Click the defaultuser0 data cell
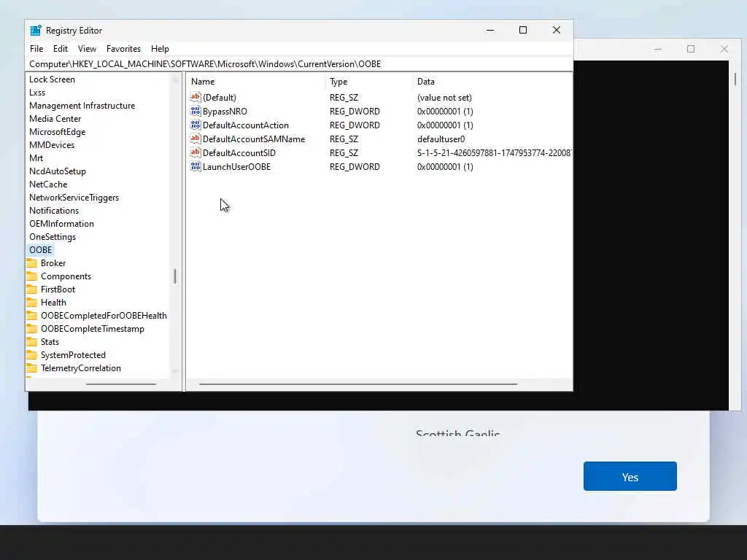 point(441,139)
